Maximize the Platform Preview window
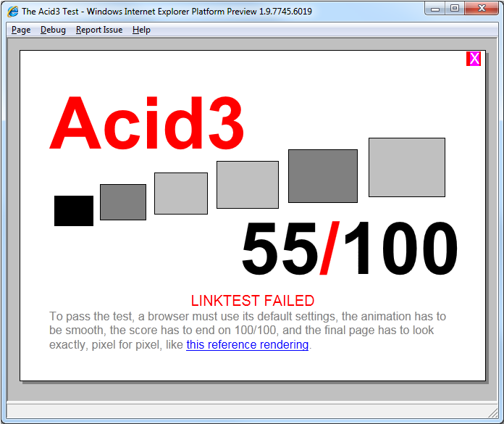Screen dimensions: 504x424 point(455,9)
